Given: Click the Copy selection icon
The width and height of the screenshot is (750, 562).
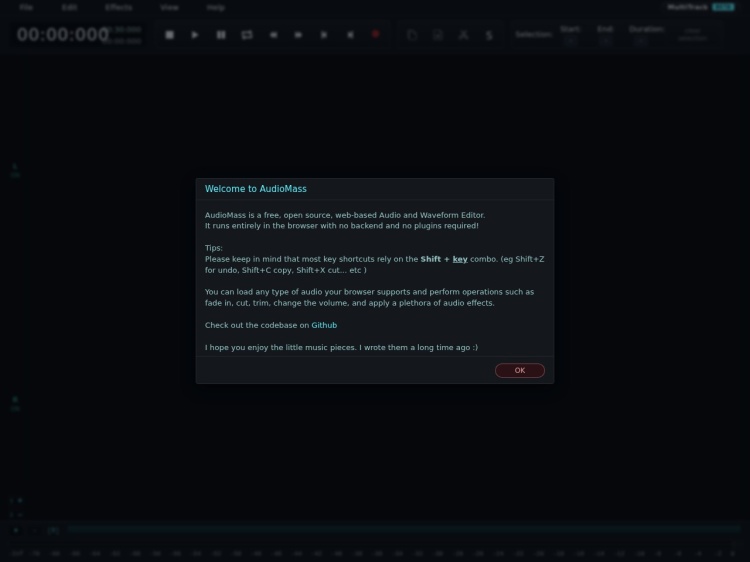Looking at the screenshot, I should pyautogui.click(x=412, y=35).
